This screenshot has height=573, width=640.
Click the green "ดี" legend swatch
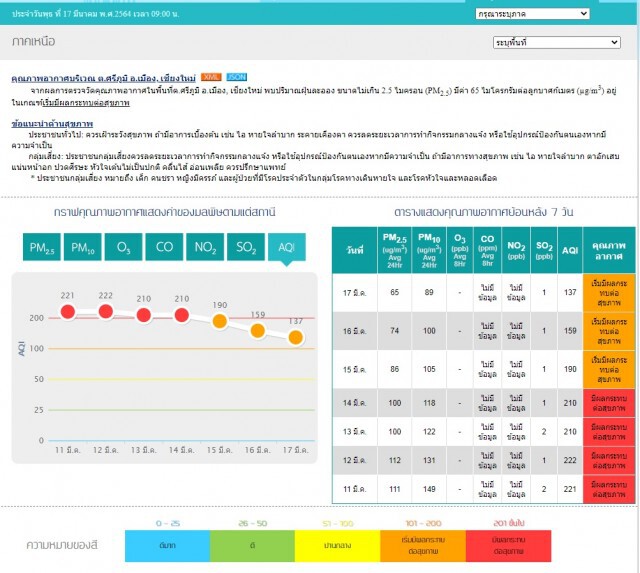click(252, 546)
